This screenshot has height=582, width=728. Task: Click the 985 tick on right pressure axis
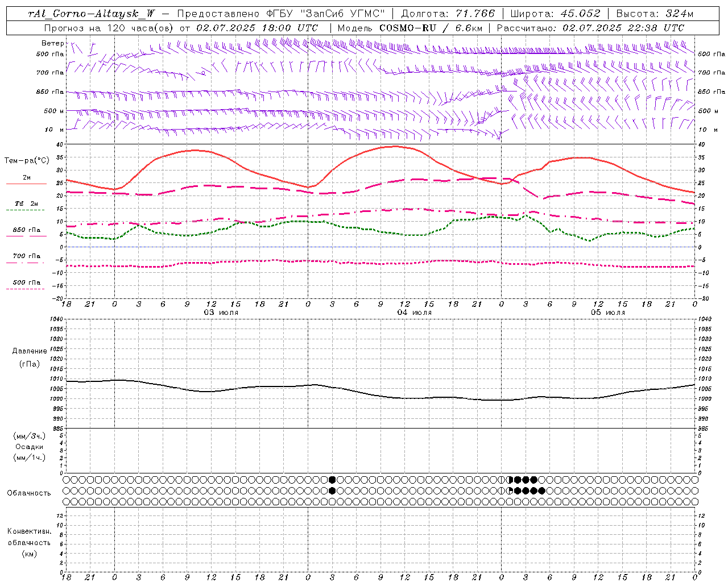704,429
